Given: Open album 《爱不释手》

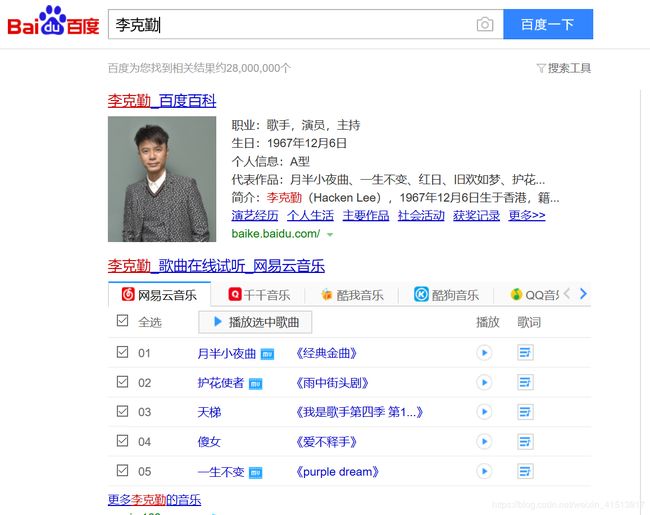Looking at the screenshot, I should [x=326, y=442].
